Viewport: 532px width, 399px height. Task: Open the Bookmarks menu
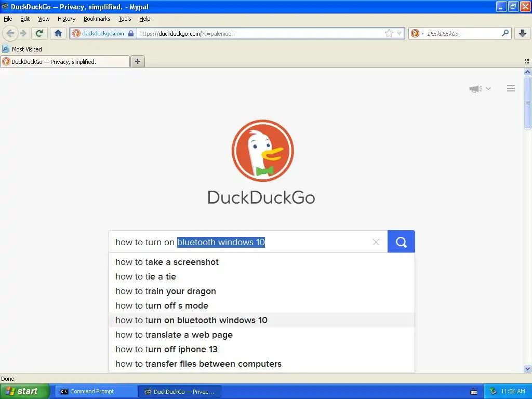coord(97,19)
